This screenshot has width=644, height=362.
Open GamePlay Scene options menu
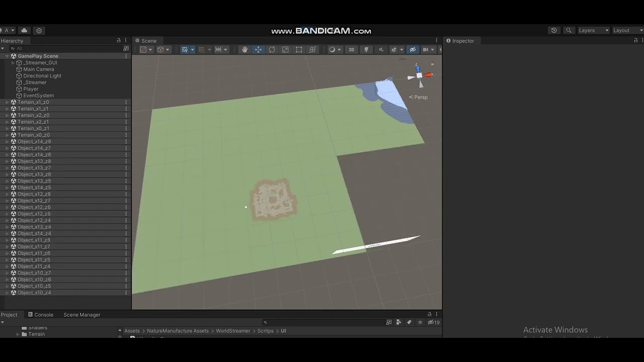tap(126, 56)
